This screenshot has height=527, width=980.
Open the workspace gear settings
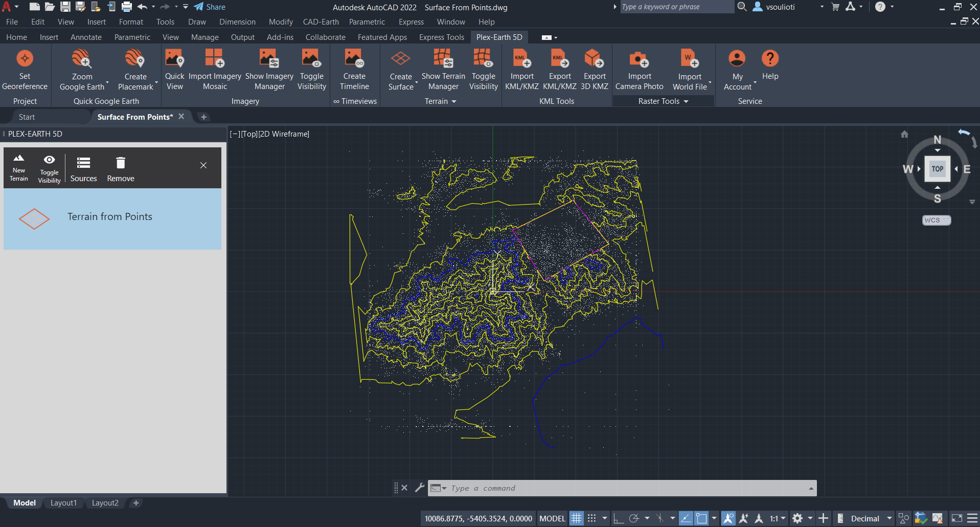tap(797, 518)
